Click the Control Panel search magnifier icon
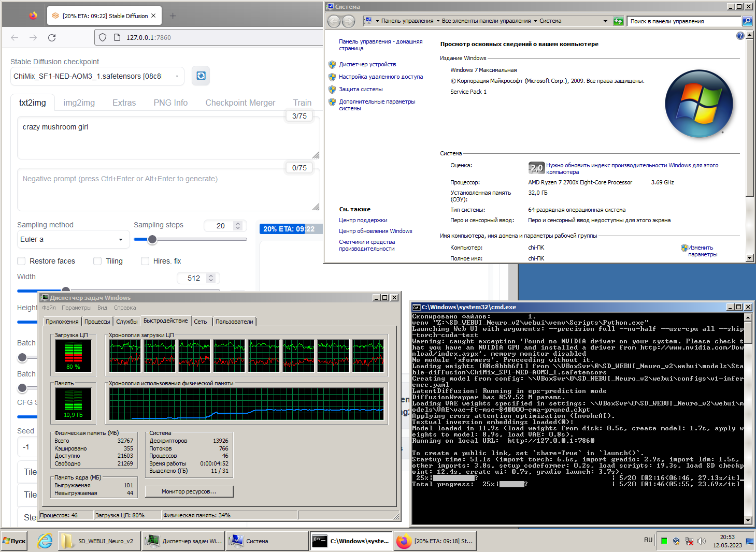 pyautogui.click(x=747, y=21)
